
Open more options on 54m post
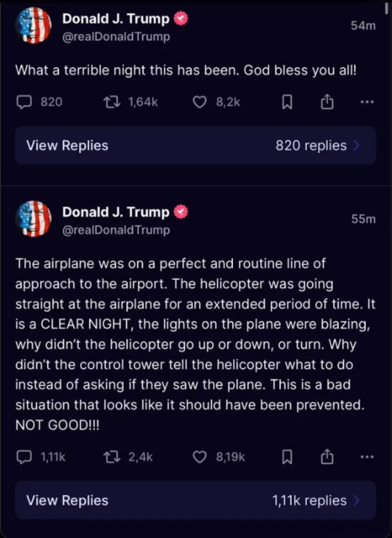click(367, 102)
